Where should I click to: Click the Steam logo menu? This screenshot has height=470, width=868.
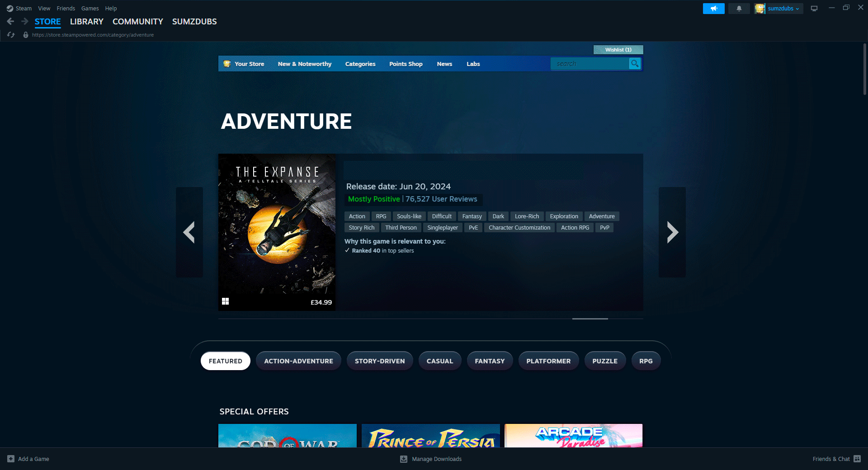[x=19, y=9]
